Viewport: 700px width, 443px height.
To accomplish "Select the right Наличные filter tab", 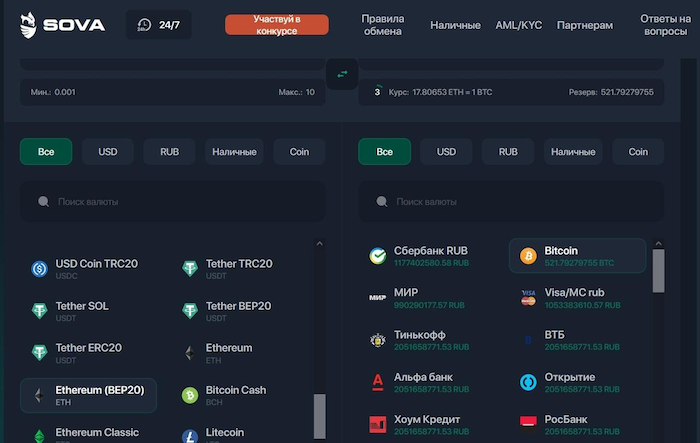I will click(573, 152).
